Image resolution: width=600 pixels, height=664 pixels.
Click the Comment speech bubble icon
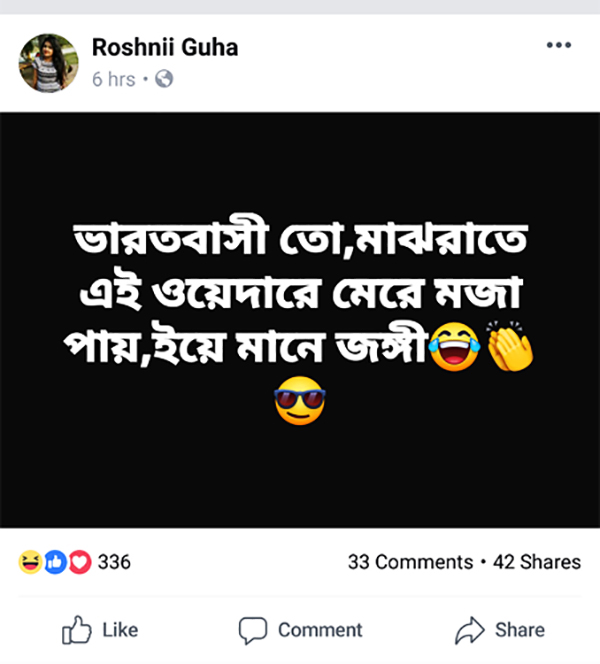[x=252, y=630]
